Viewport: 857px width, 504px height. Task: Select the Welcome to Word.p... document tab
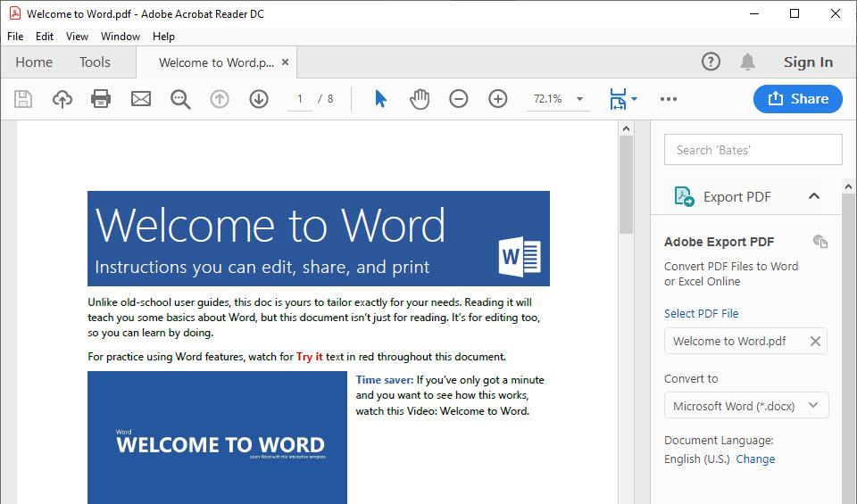(x=216, y=62)
